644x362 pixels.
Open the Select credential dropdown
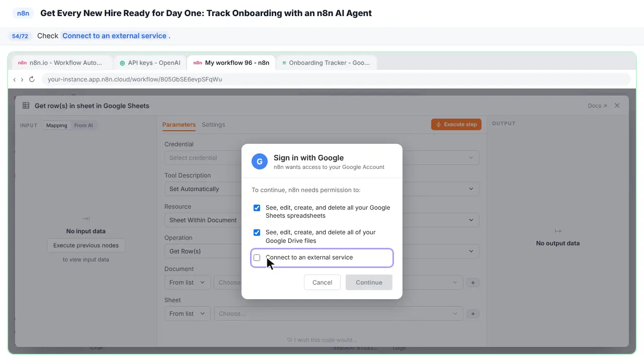click(322, 158)
